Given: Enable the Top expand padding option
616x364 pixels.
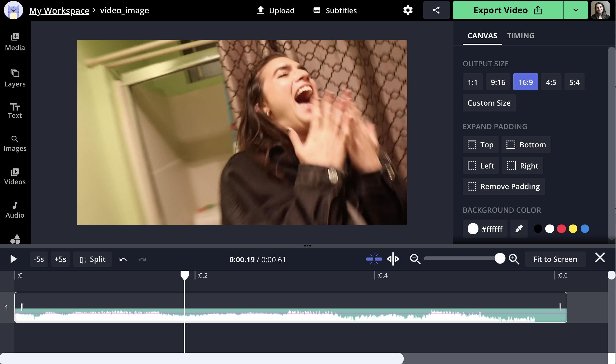Looking at the screenshot, I should point(480,144).
